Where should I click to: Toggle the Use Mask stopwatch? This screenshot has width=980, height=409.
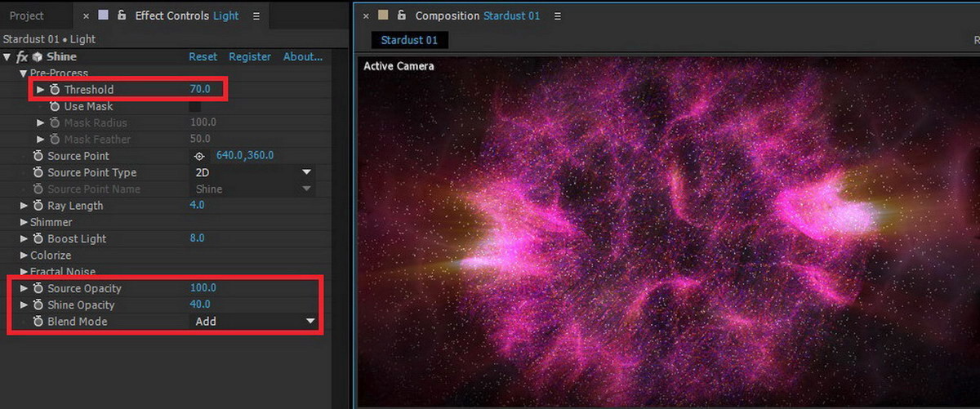55,106
